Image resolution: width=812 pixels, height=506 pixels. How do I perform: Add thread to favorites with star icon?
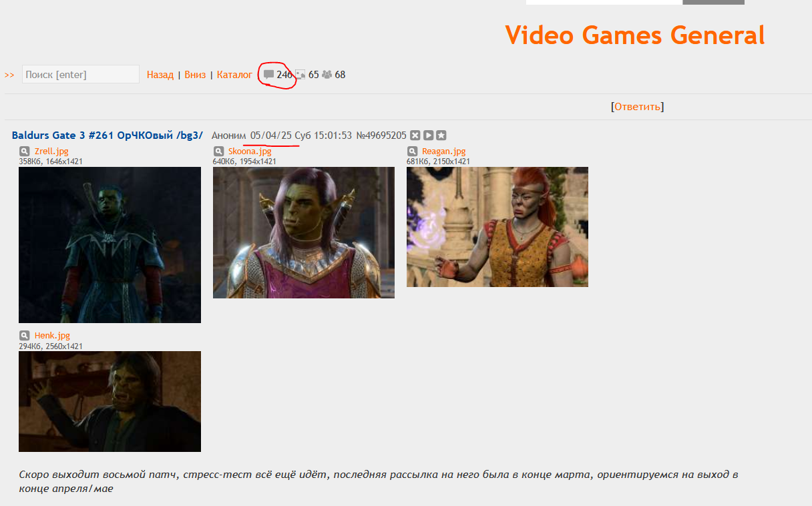[x=441, y=136]
